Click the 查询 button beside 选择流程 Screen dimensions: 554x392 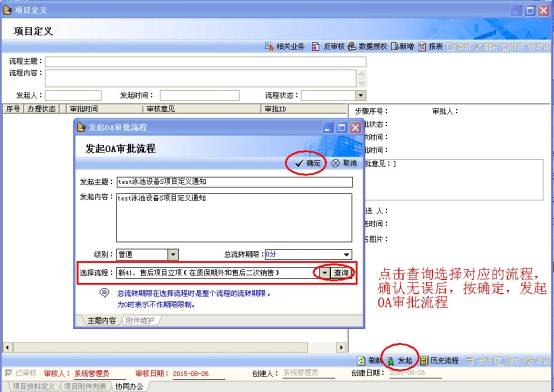click(341, 273)
